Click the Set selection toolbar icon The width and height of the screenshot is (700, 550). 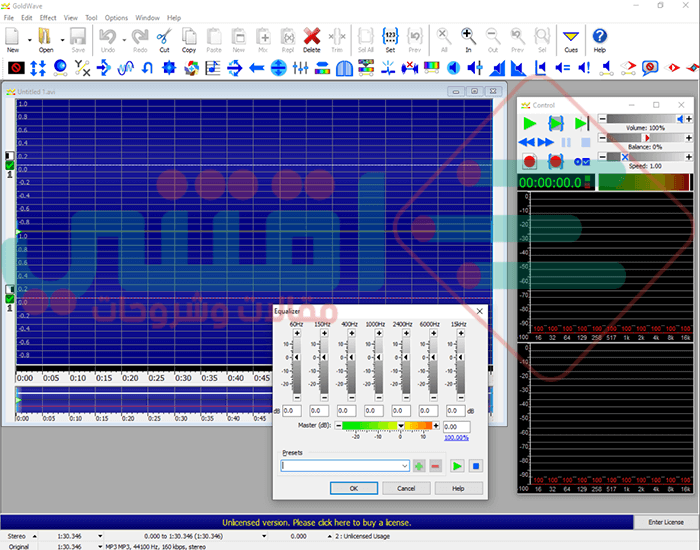coord(390,40)
